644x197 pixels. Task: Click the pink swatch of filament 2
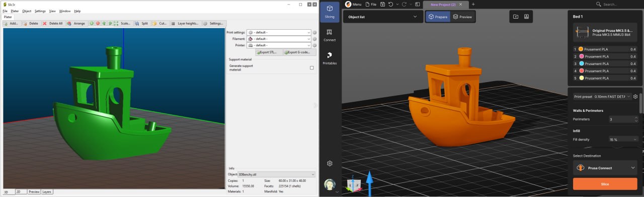tap(581, 56)
